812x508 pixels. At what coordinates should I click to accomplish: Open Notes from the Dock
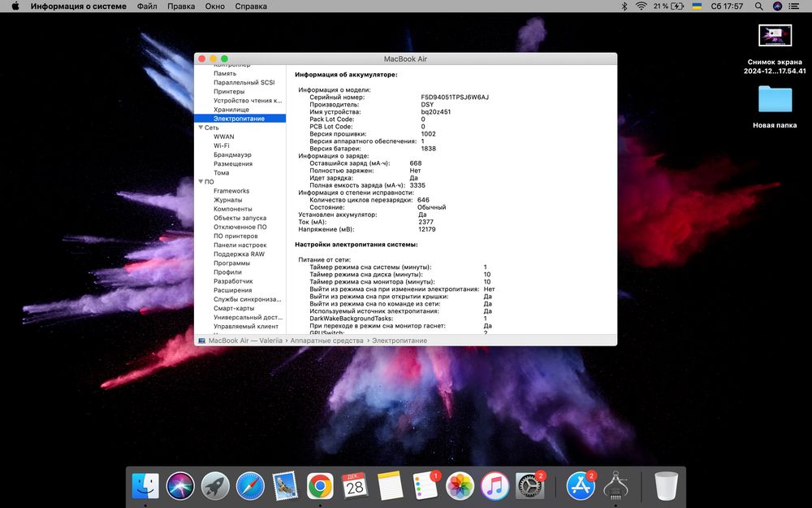click(x=390, y=486)
